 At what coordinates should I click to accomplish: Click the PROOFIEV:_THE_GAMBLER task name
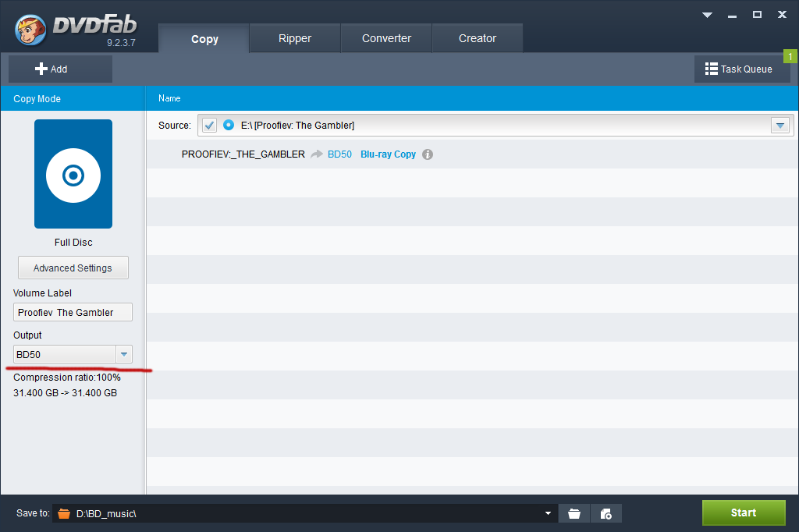click(x=243, y=154)
